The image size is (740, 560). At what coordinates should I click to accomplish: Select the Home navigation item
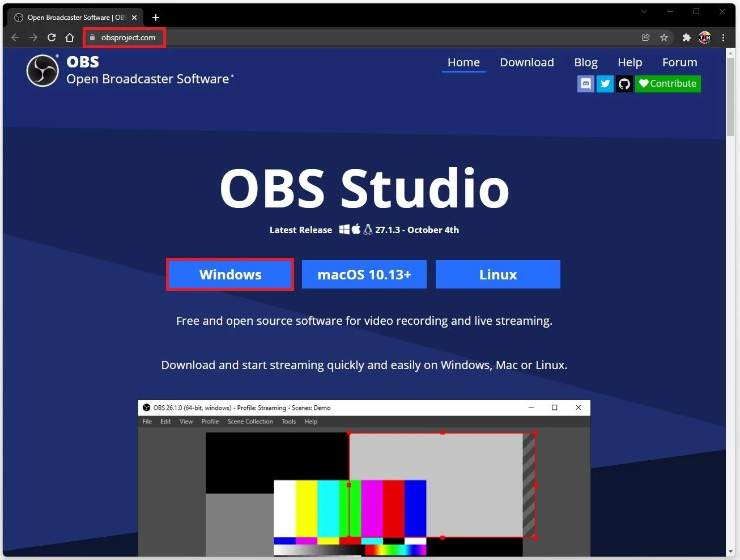tap(463, 62)
